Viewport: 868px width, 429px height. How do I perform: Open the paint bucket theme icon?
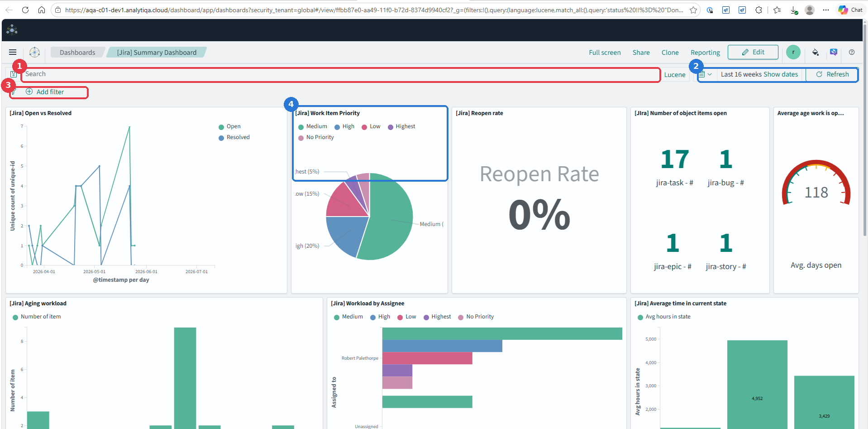pos(816,52)
